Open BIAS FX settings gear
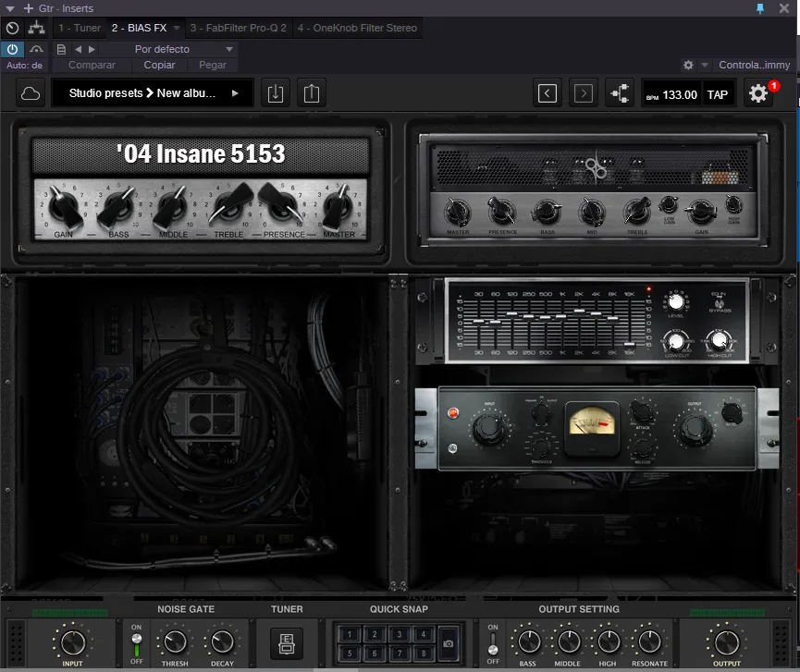This screenshot has width=800, height=672. click(758, 93)
